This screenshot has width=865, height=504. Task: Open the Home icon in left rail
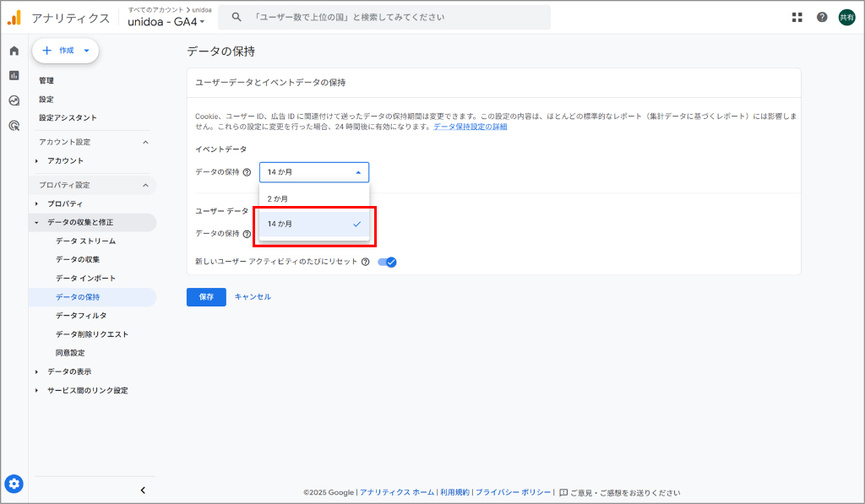[x=14, y=51]
